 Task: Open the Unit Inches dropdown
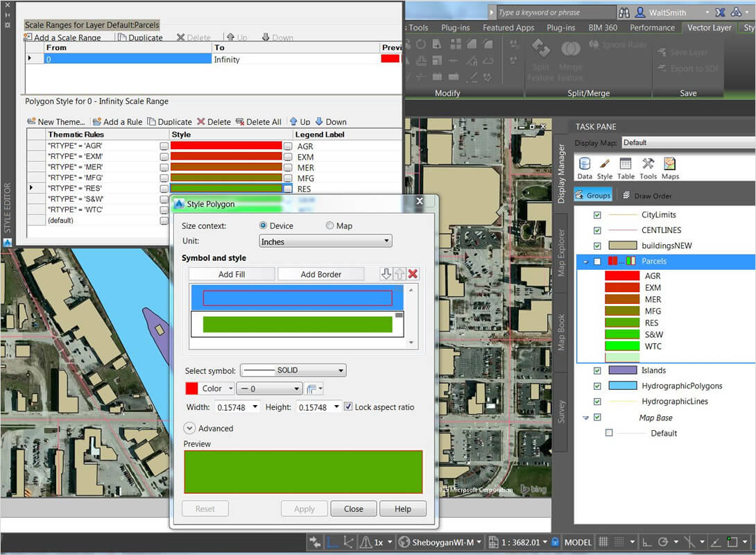[x=325, y=241]
